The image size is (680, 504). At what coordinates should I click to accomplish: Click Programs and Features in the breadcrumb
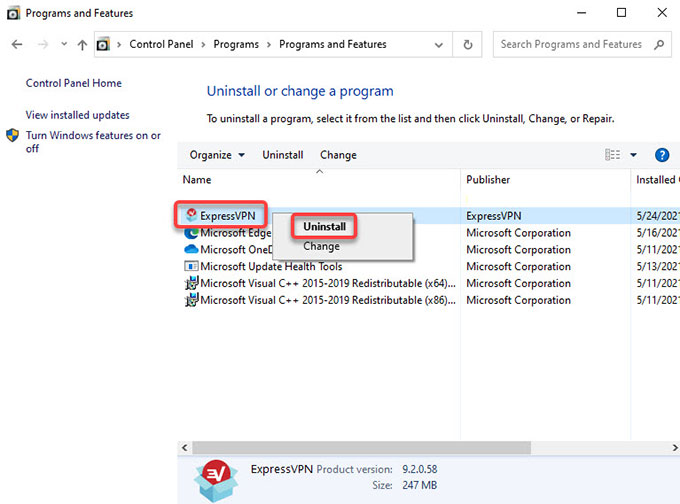tap(333, 44)
